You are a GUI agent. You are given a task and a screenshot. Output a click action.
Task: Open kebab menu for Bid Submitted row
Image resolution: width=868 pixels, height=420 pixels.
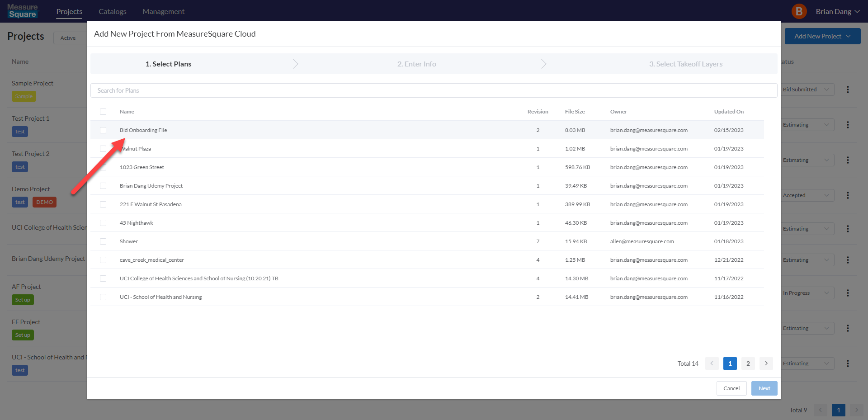coord(848,90)
